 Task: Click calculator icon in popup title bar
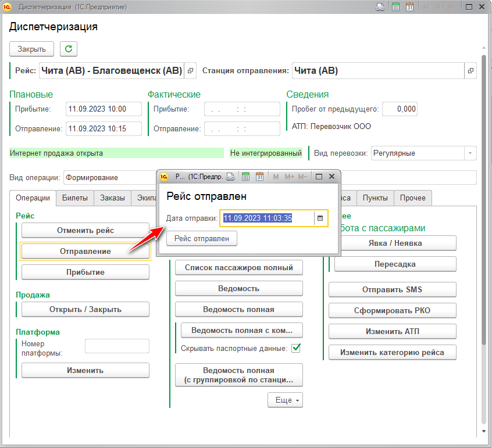pos(245,176)
